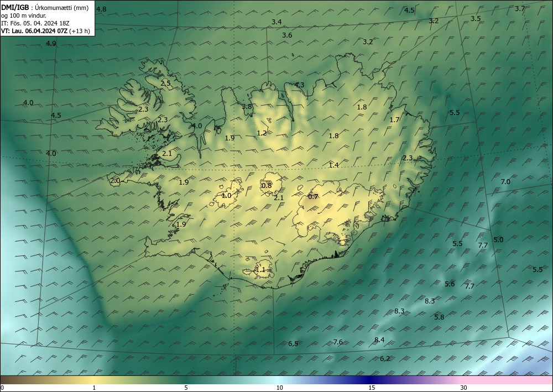Screen dimensions: 553x392
Task: Select the 2.0 value on the western peninsula
Action: pos(115,181)
